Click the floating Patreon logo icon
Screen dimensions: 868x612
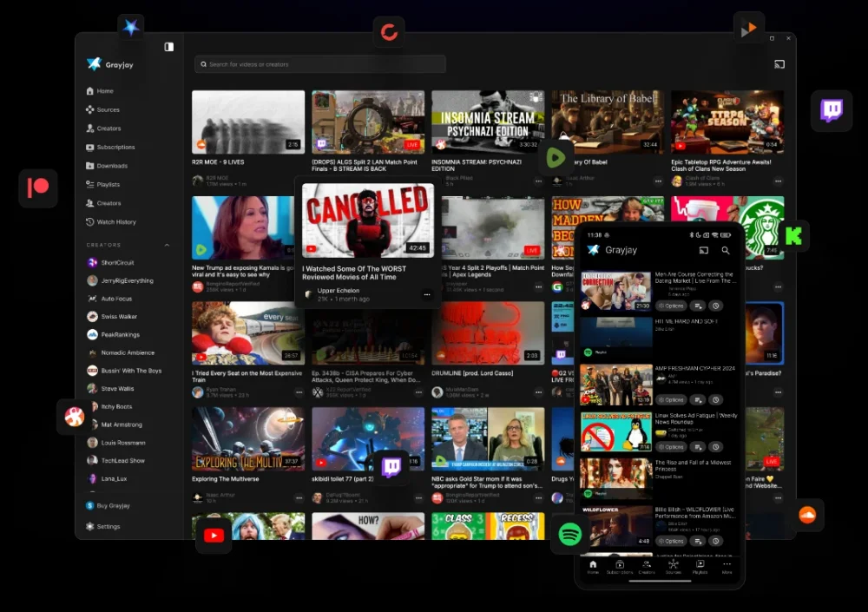coord(38,188)
